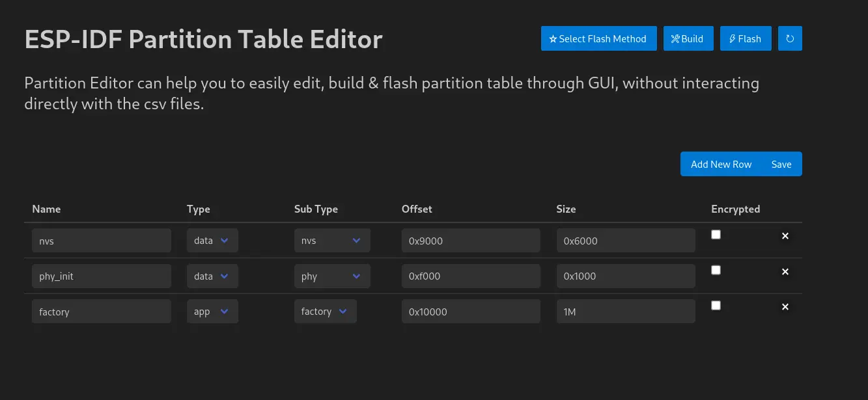Image resolution: width=868 pixels, height=400 pixels.
Task: Build the partition table
Action: pos(688,38)
